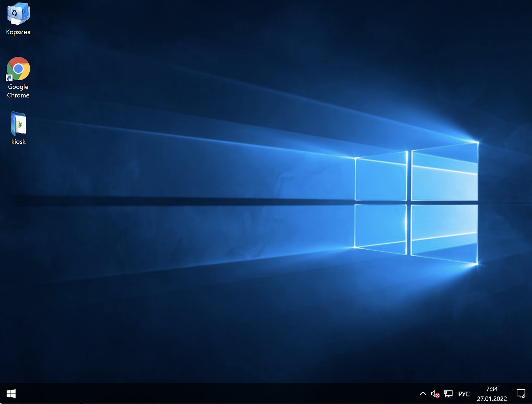Select the kiosk file on desktop

click(18, 128)
